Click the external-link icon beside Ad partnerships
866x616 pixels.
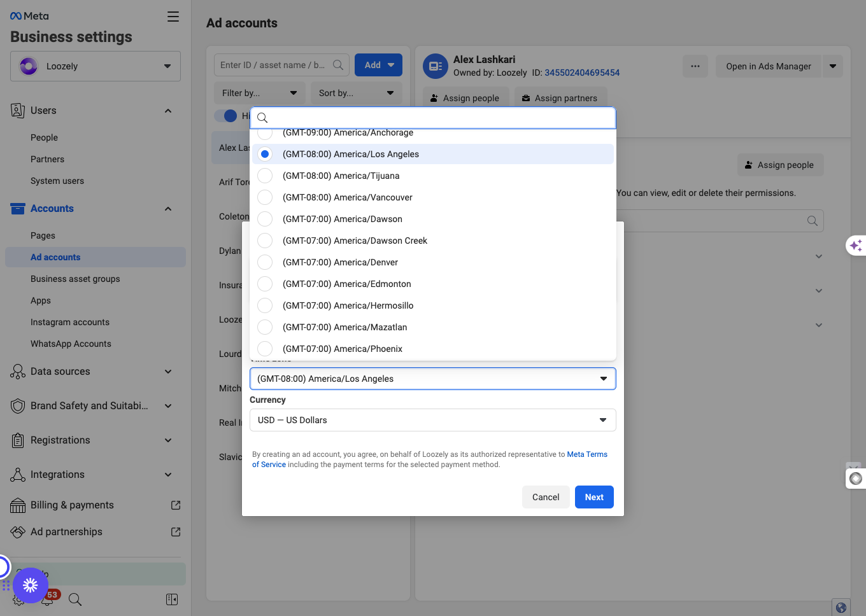(176, 532)
